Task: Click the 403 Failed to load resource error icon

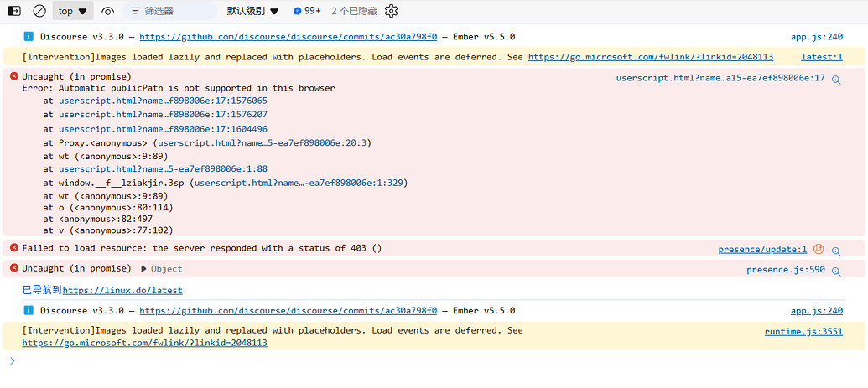Action: tap(14, 247)
